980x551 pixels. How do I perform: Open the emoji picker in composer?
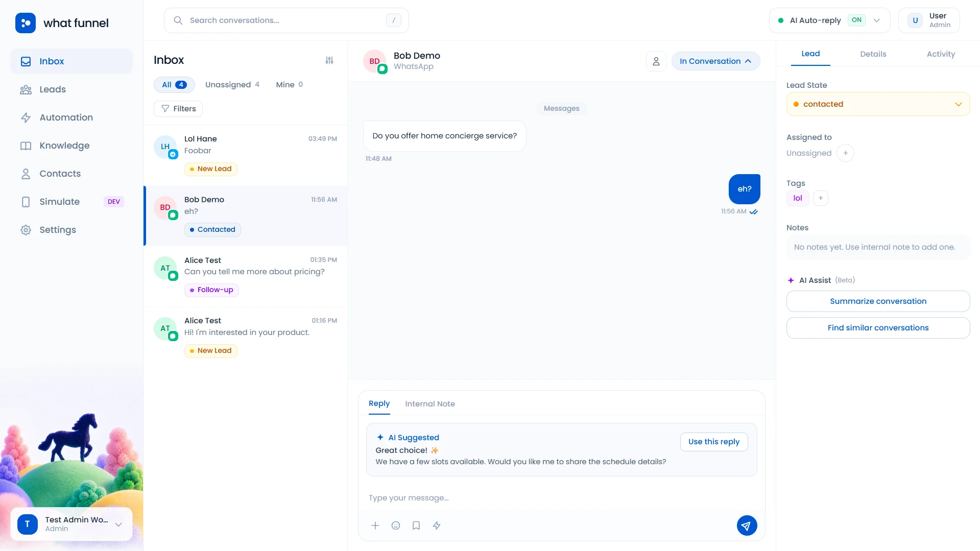(x=396, y=525)
